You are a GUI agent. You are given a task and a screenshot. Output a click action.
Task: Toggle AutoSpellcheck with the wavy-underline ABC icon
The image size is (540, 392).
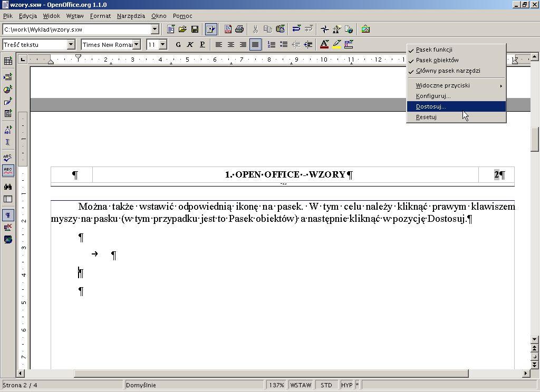pos(8,170)
